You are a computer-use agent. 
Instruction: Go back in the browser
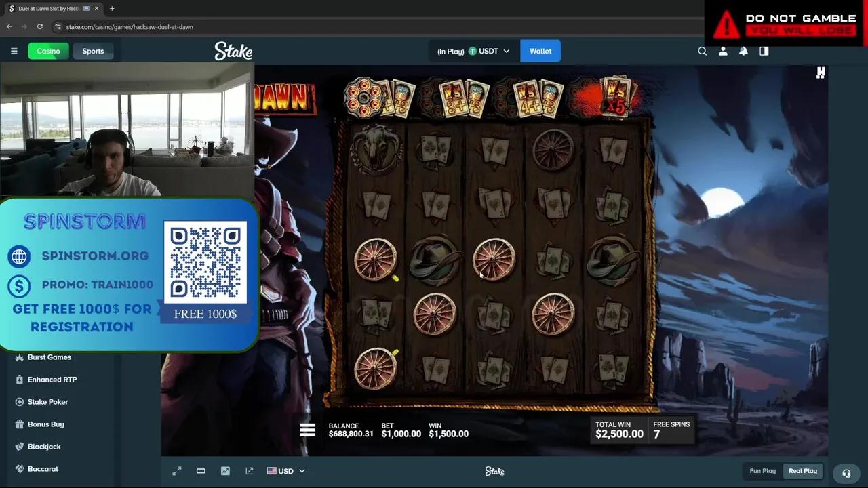(9, 27)
